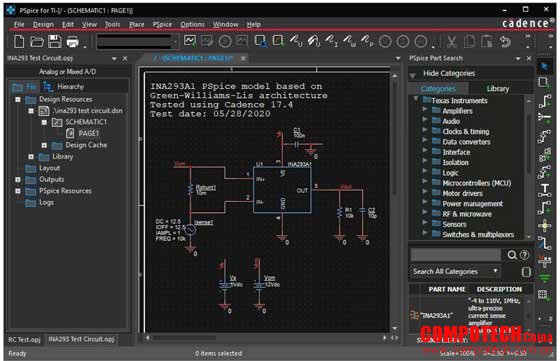This screenshot has height=361, width=560.
Task: Click the Cut scissors icon
Action: [x=451, y=42]
